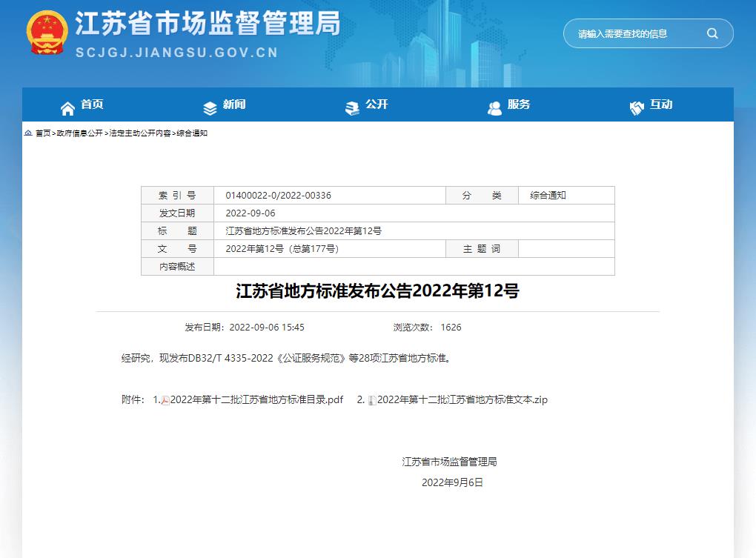
Task: Download 2022年第十二批江苏省地方标准目录.pdf
Action: 256,399
